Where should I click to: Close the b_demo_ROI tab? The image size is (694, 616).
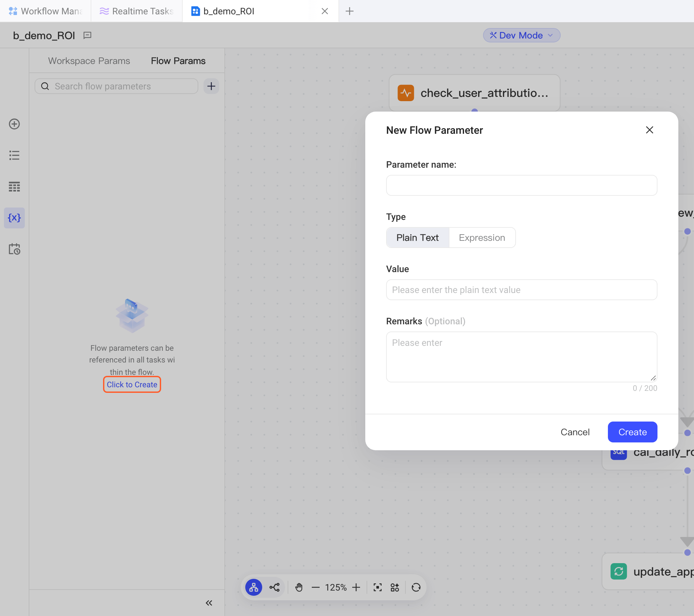click(x=324, y=11)
